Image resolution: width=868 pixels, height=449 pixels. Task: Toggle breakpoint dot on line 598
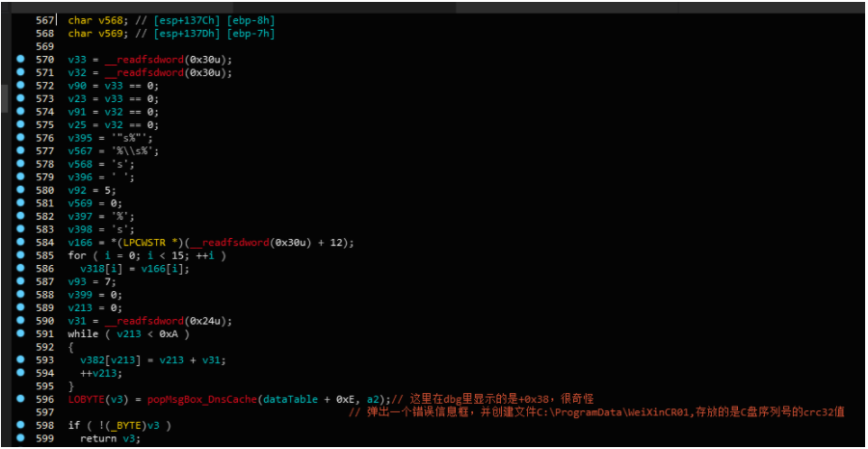[x=20, y=425]
